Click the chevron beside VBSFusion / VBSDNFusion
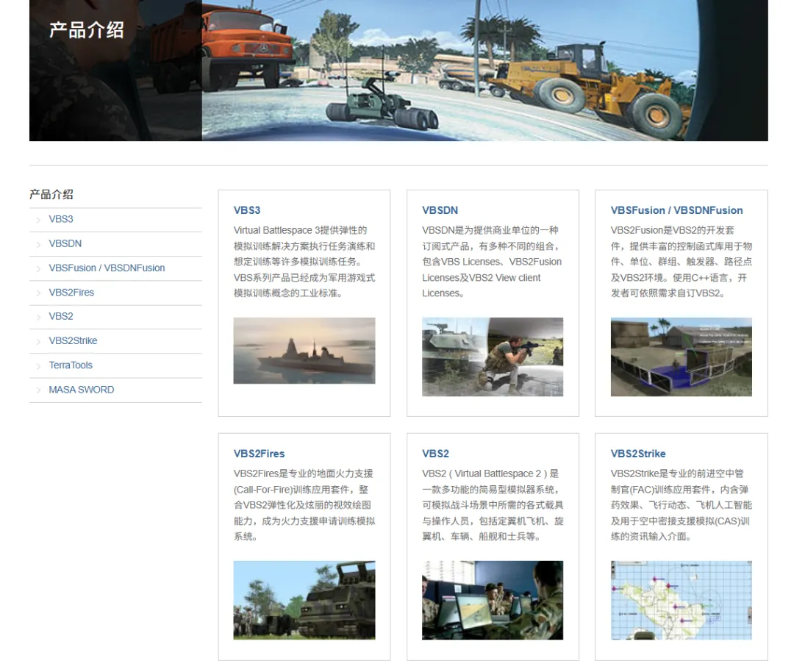 point(38,268)
